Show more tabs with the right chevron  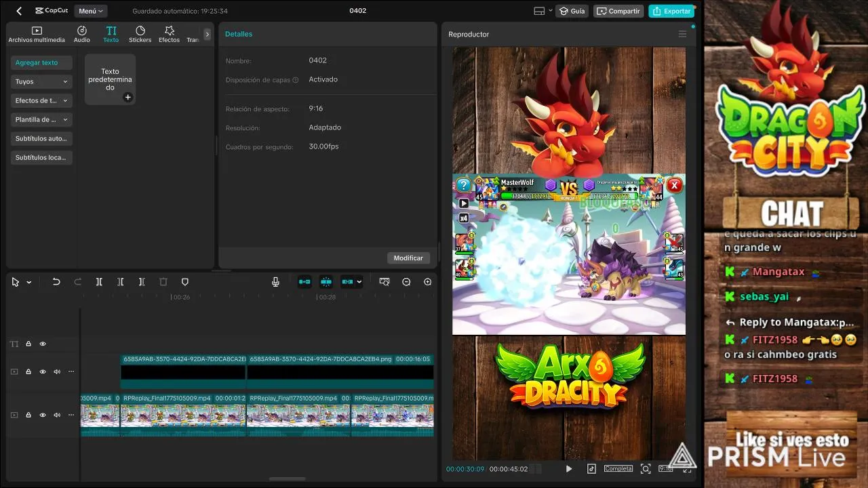(208, 34)
